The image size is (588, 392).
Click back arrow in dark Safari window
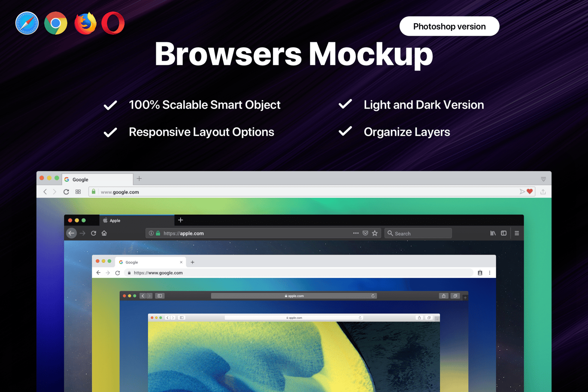click(143, 296)
